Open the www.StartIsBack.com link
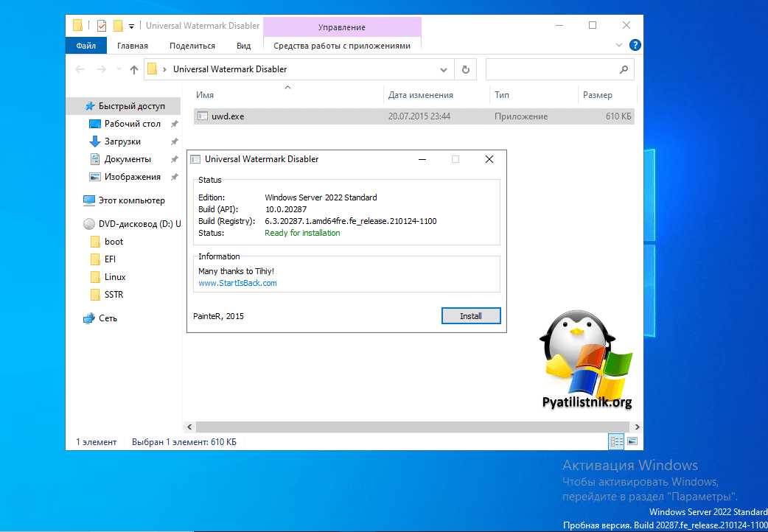The width and height of the screenshot is (768, 532). click(x=237, y=283)
